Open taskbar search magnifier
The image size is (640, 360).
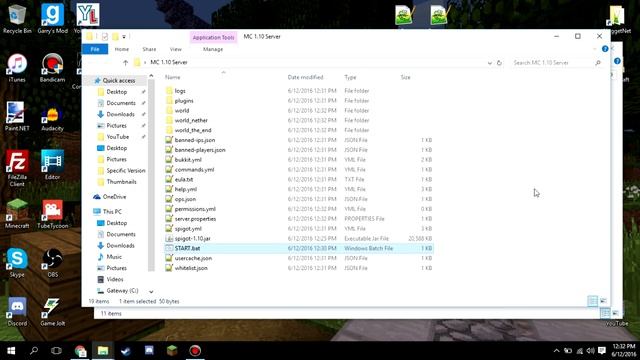(x=34, y=351)
